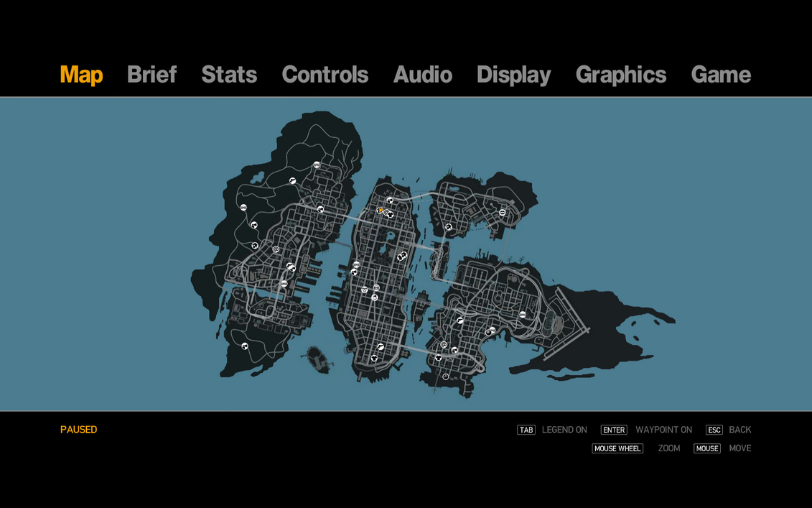Select the @ icon beside the orange player arrow
Screen dimensions: 812x508
point(386,213)
